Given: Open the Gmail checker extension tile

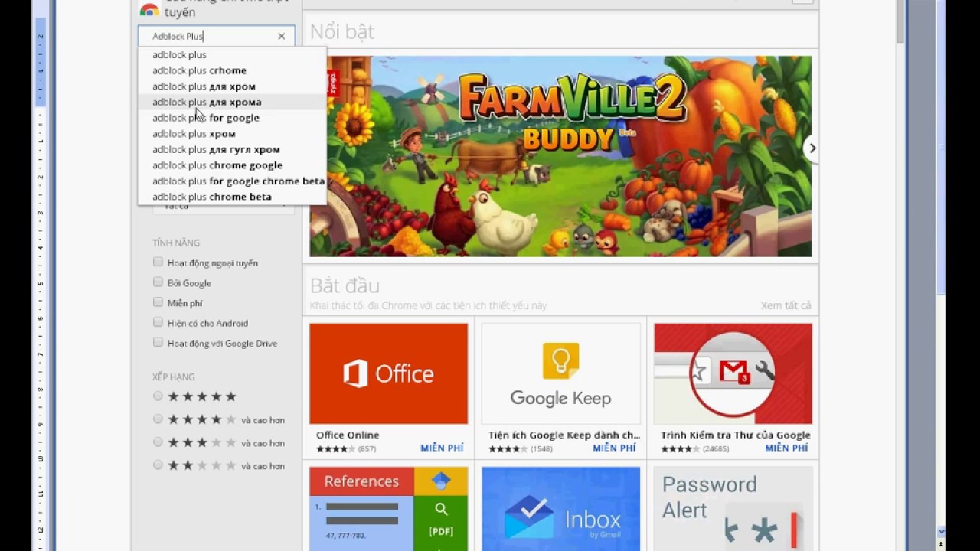Looking at the screenshot, I should [733, 373].
